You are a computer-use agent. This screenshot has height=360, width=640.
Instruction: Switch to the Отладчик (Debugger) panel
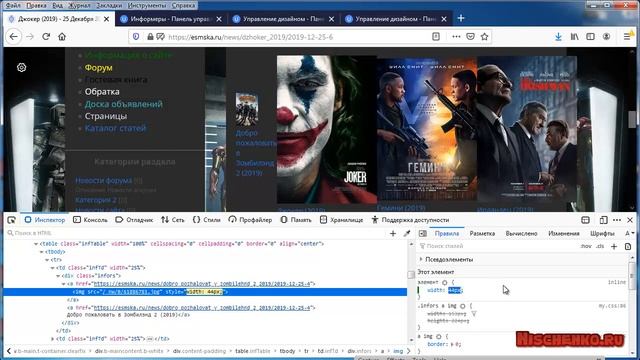pyautogui.click(x=134, y=220)
